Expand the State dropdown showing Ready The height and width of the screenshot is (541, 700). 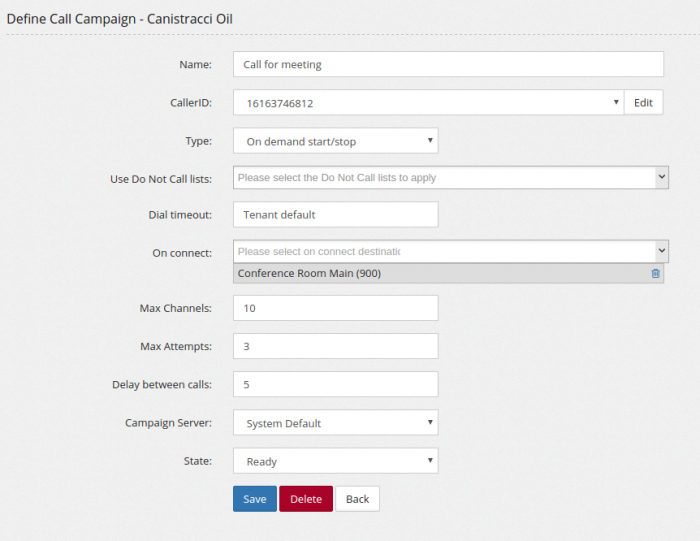point(335,461)
